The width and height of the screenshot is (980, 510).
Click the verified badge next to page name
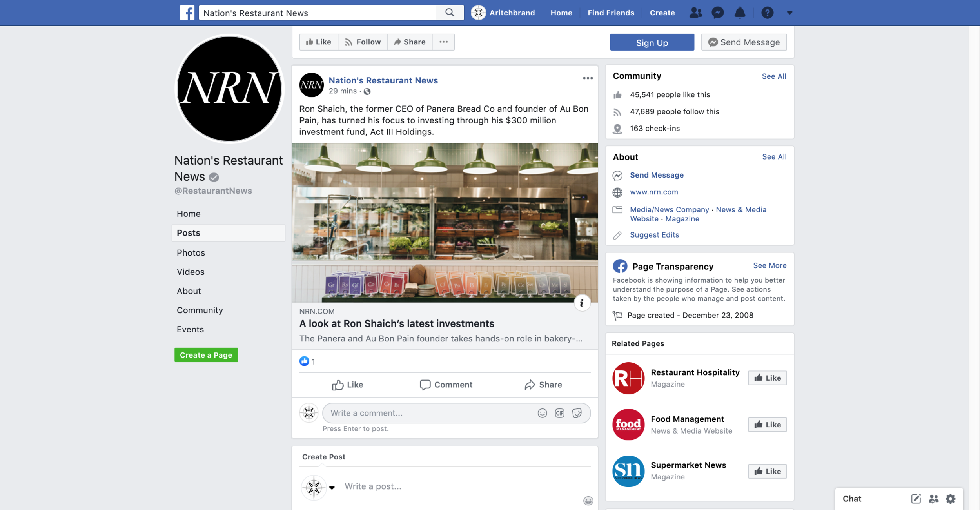pyautogui.click(x=214, y=177)
